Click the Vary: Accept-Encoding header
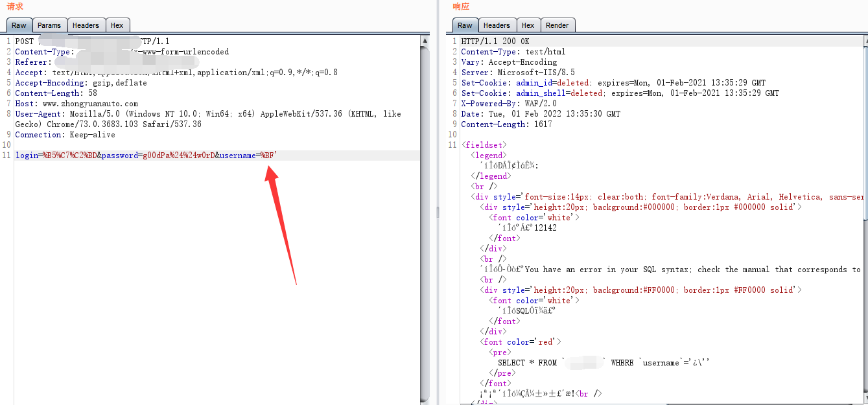The height and width of the screenshot is (405, 868). (x=509, y=62)
